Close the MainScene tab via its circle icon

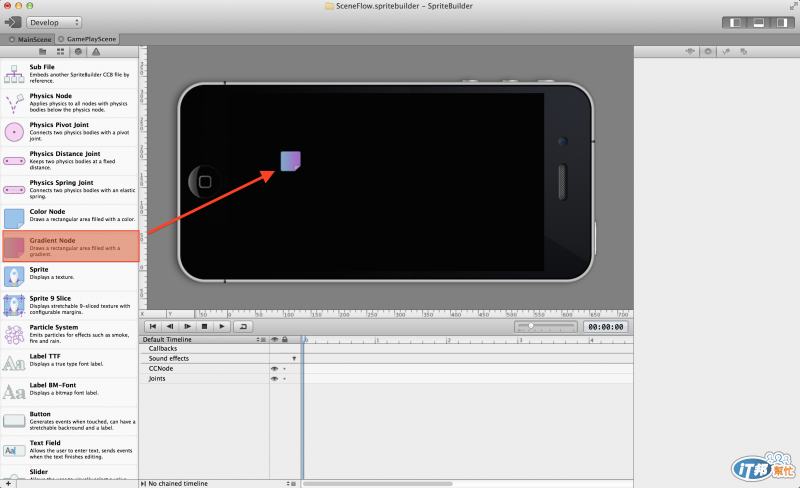click(12, 39)
